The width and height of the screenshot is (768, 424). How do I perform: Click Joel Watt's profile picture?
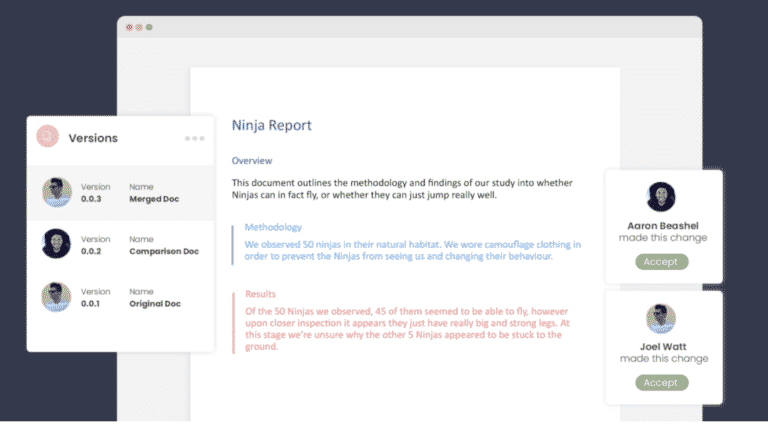coord(661,318)
